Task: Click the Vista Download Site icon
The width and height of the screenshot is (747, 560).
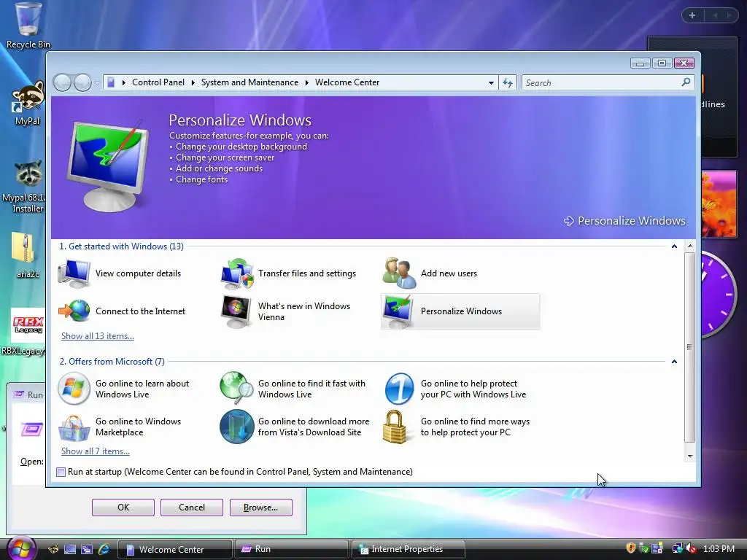Action: [x=237, y=427]
